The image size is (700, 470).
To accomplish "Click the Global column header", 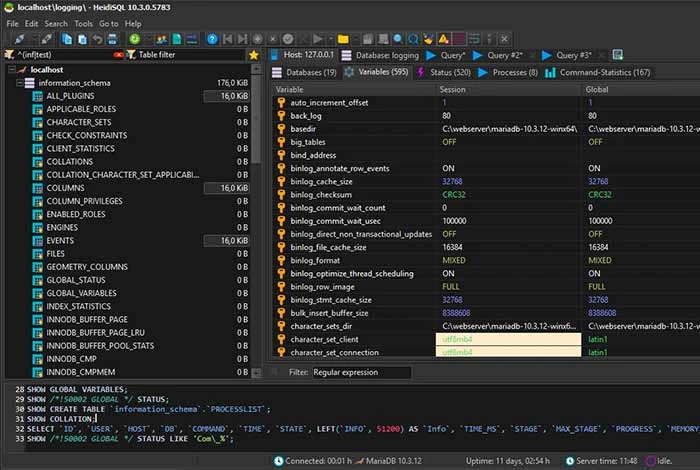I will point(641,90).
